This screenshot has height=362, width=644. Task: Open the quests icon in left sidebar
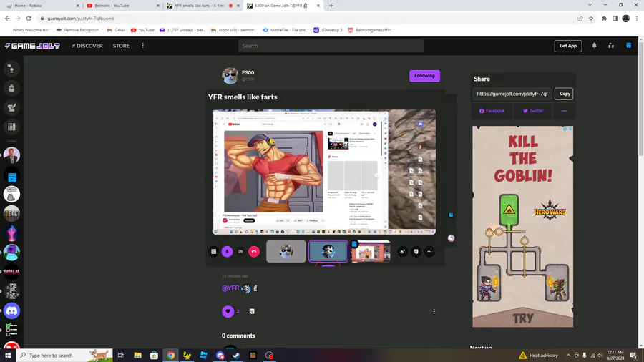[11, 107]
